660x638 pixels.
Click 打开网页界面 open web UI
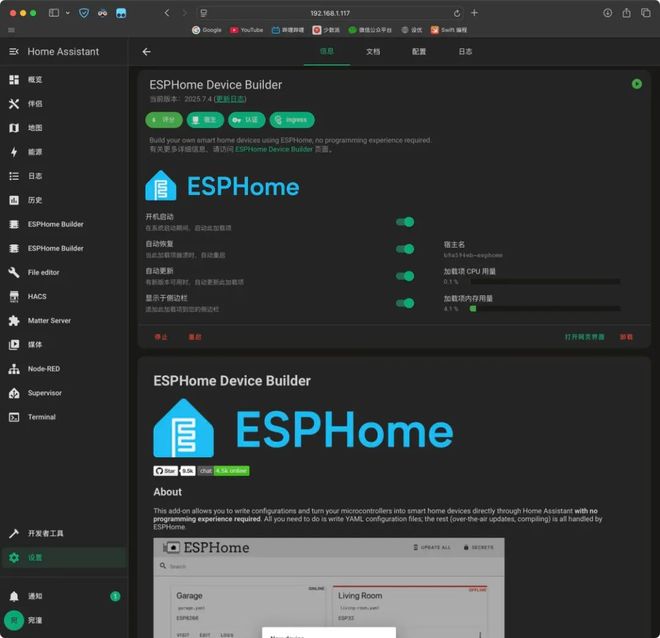(x=584, y=337)
